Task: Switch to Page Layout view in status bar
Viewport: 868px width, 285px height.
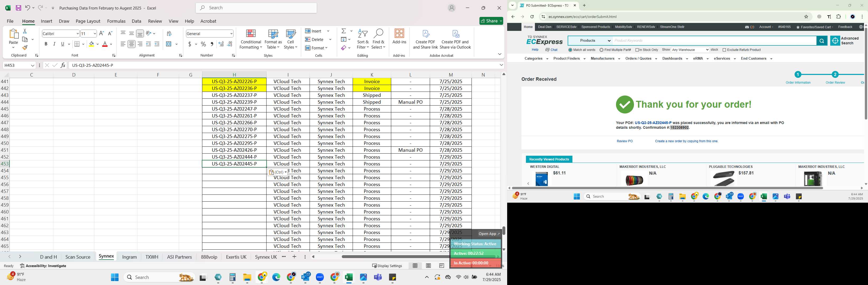Action: point(428,266)
